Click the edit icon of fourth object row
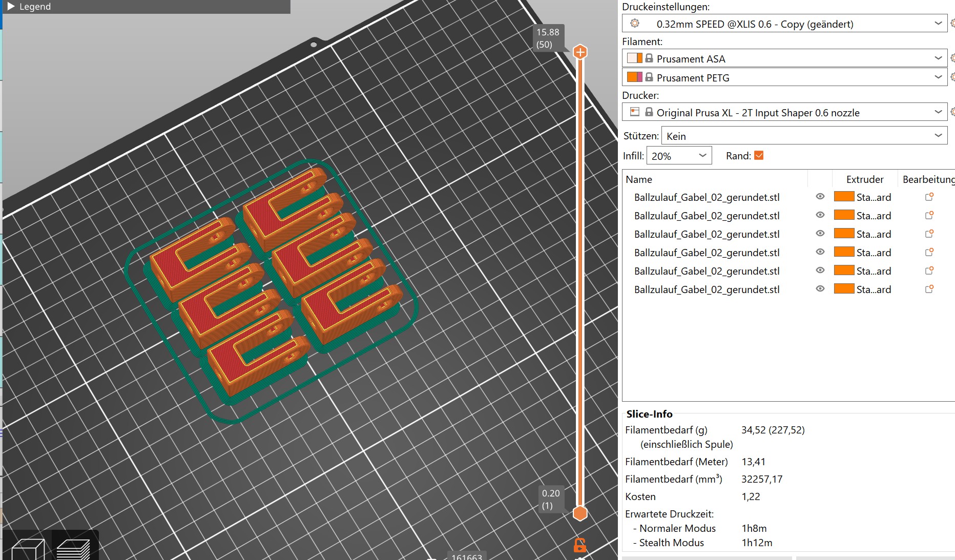 tap(929, 252)
